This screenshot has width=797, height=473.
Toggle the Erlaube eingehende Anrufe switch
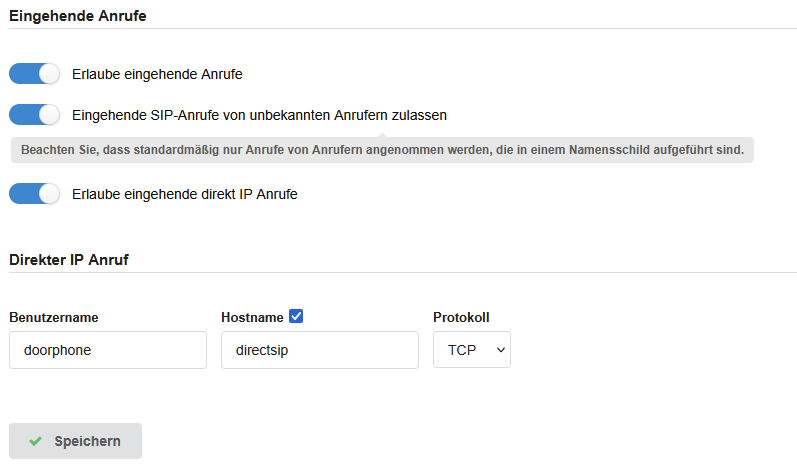pyautogui.click(x=34, y=74)
